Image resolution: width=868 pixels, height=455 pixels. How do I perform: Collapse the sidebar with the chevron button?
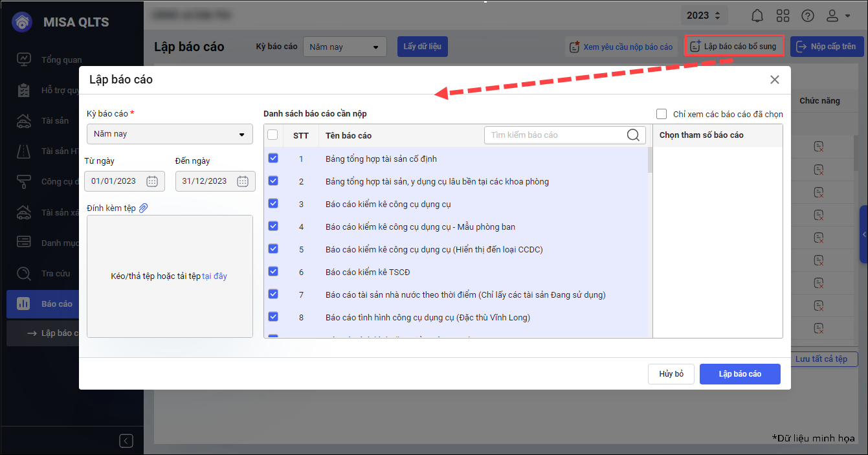click(126, 441)
